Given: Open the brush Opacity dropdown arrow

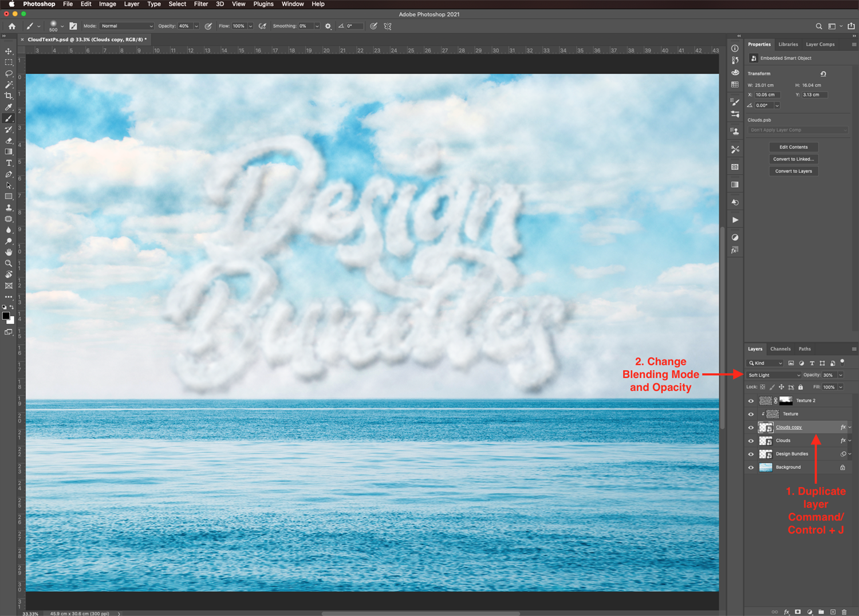Looking at the screenshot, I should pyautogui.click(x=196, y=26).
